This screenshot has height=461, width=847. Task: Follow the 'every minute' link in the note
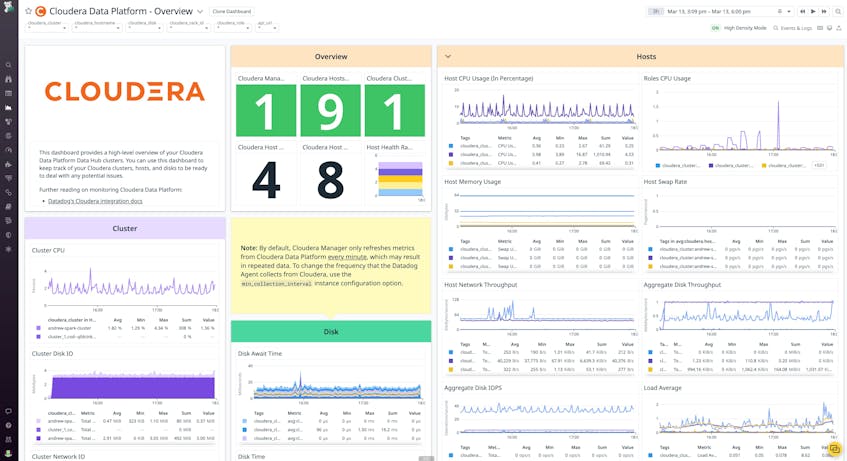point(347,257)
